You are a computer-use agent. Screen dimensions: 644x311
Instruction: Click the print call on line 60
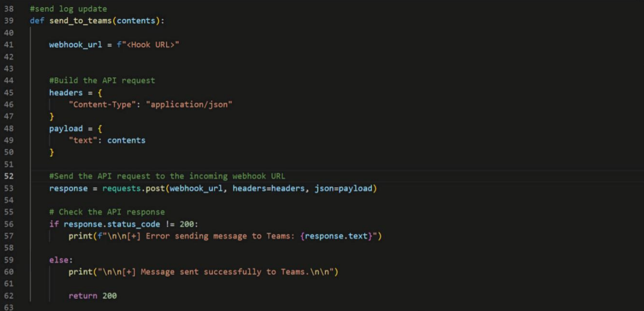coord(81,272)
